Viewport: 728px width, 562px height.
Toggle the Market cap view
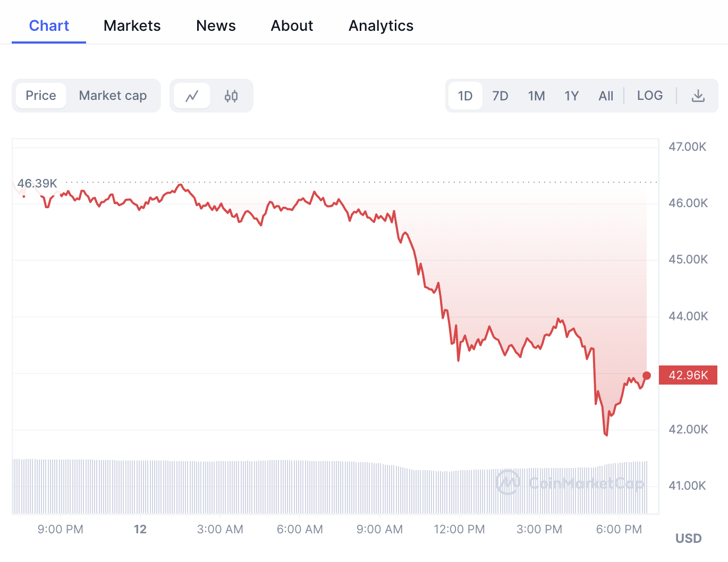click(x=113, y=96)
